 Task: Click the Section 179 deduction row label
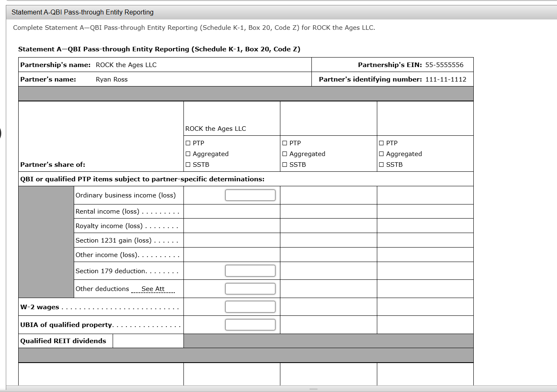point(111,271)
